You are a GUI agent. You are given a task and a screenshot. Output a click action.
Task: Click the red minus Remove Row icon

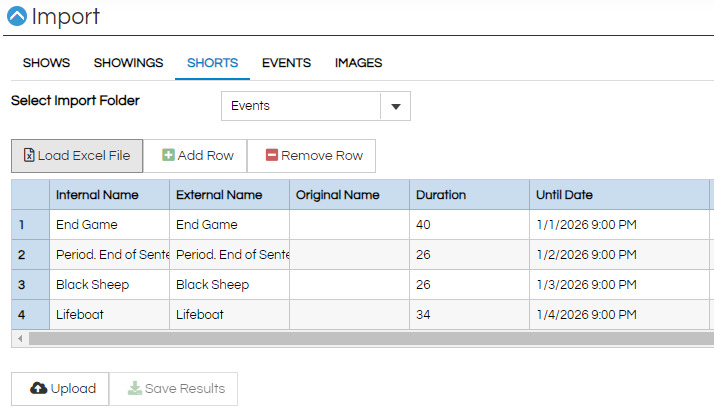pyautogui.click(x=271, y=155)
